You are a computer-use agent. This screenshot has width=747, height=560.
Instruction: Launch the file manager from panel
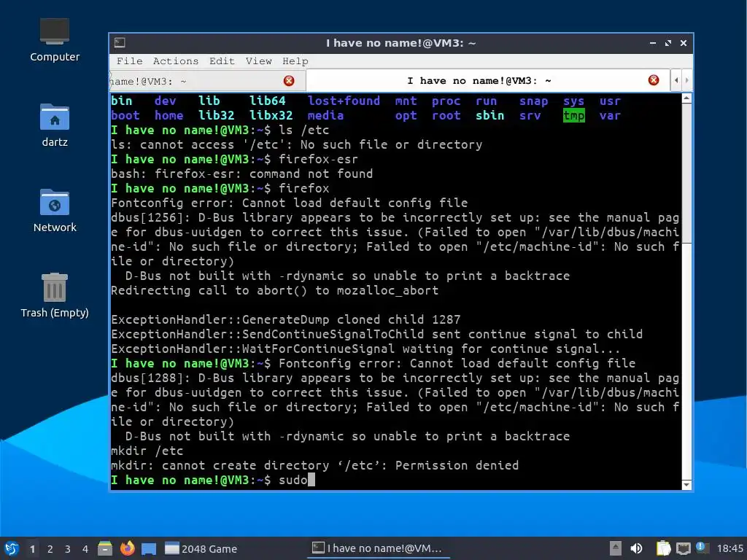[105, 548]
